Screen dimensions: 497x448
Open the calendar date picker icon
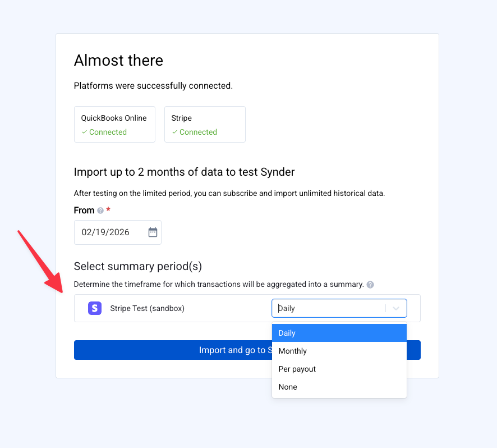coord(153,232)
